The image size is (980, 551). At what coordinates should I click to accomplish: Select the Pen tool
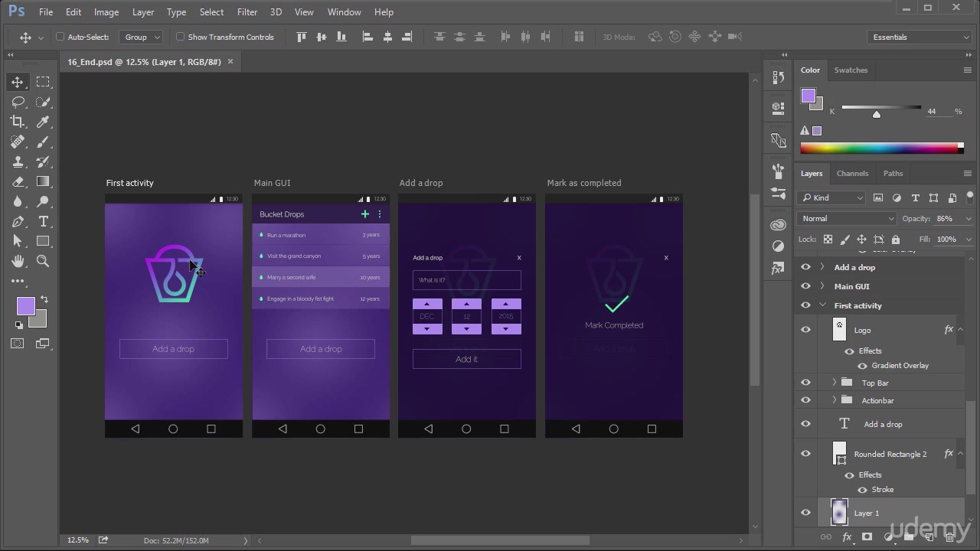coord(17,221)
